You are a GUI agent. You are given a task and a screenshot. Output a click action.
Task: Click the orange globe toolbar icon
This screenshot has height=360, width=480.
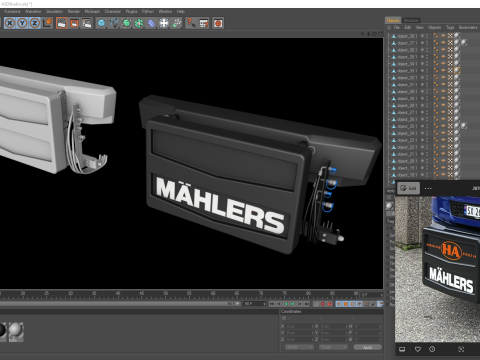pyautogui.click(x=218, y=23)
